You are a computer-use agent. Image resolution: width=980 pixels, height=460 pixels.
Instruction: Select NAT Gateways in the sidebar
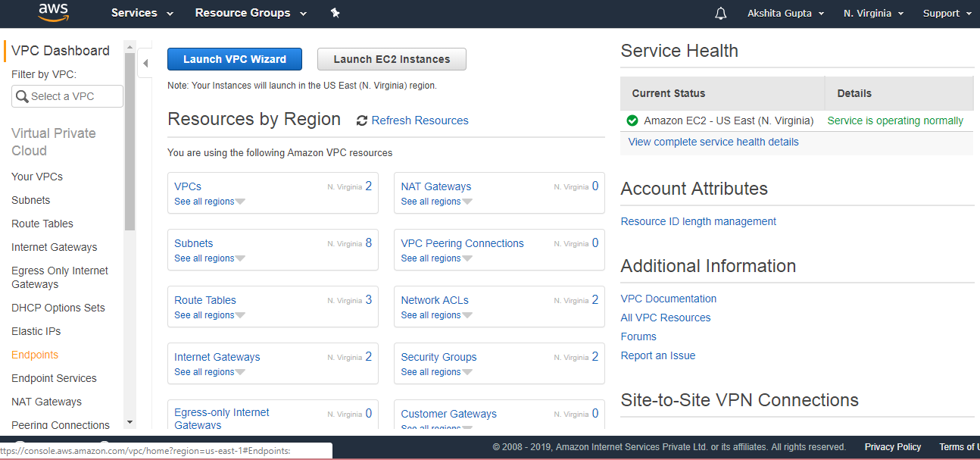46,402
